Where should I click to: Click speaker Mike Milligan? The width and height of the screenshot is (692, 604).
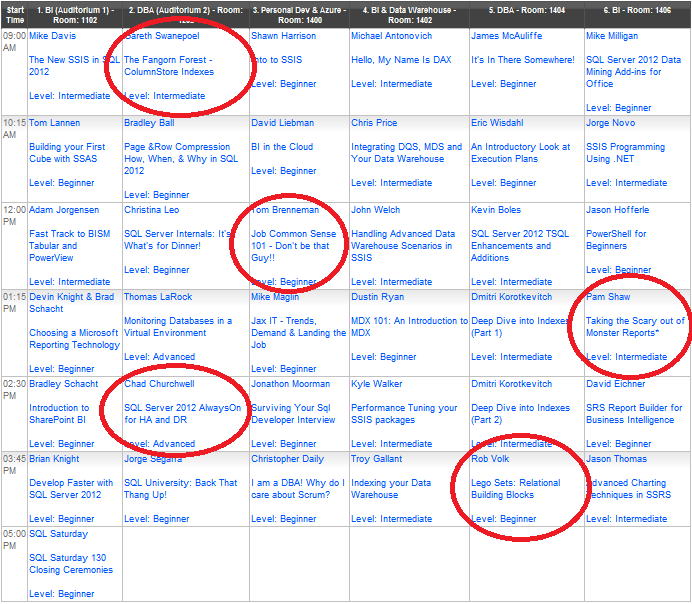[612, 36]
